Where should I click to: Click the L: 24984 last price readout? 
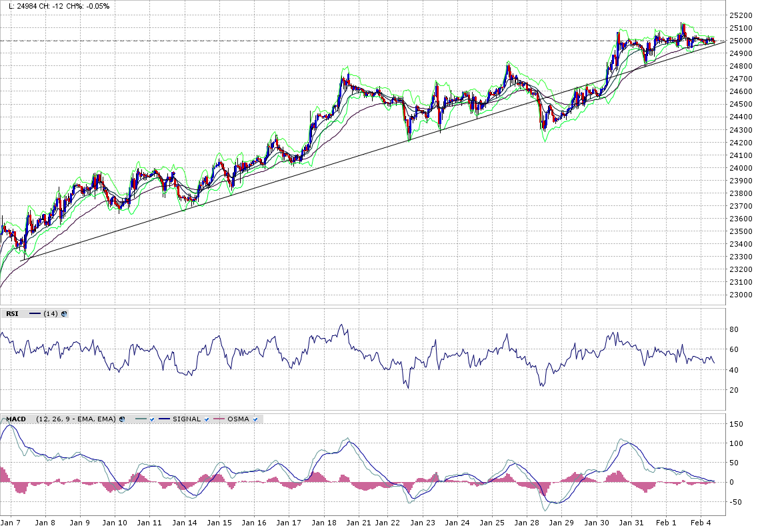(22, 6)
